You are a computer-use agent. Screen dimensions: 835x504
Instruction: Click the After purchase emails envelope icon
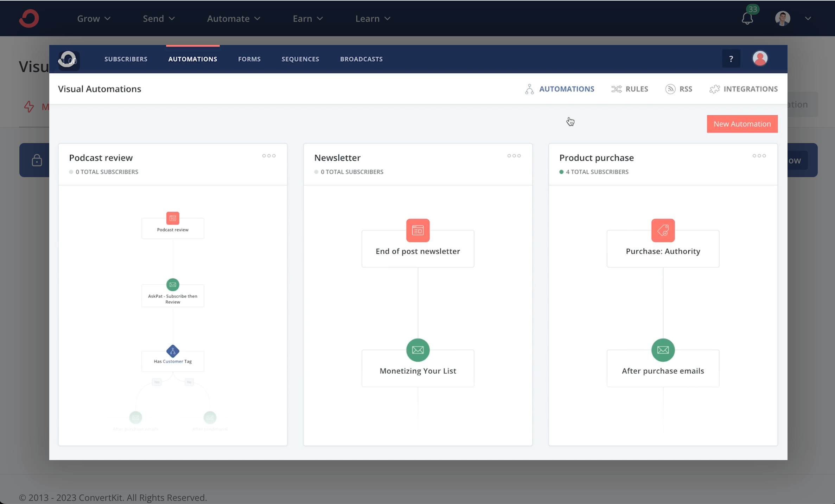[x=663, y=350]
